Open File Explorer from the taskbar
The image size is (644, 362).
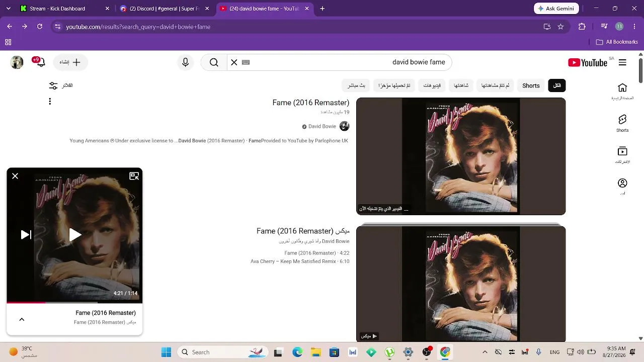point(315,352)
